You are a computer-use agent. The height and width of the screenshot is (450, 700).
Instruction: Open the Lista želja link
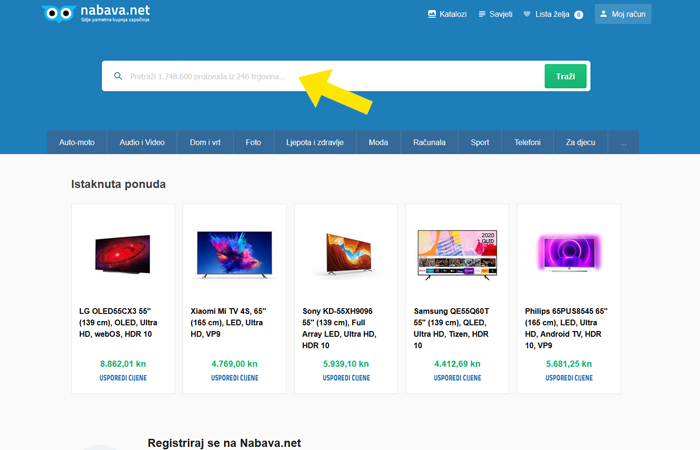click(x=553, y=14)
